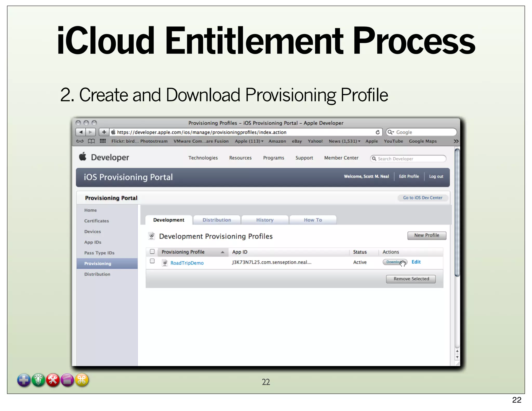Select Provisioning in the portal sidebar
Screen dimensions: 532x411
point(107,263)
